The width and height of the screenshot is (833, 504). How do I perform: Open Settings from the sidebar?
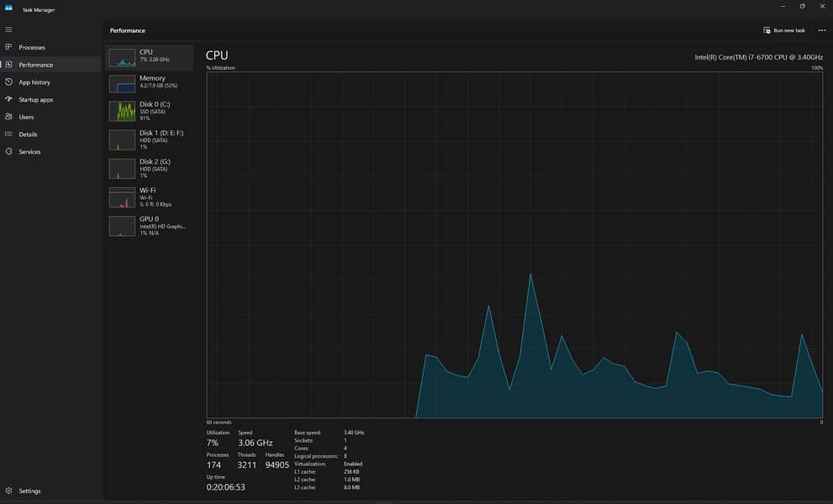pyautogui.click(x=50, y=491)
